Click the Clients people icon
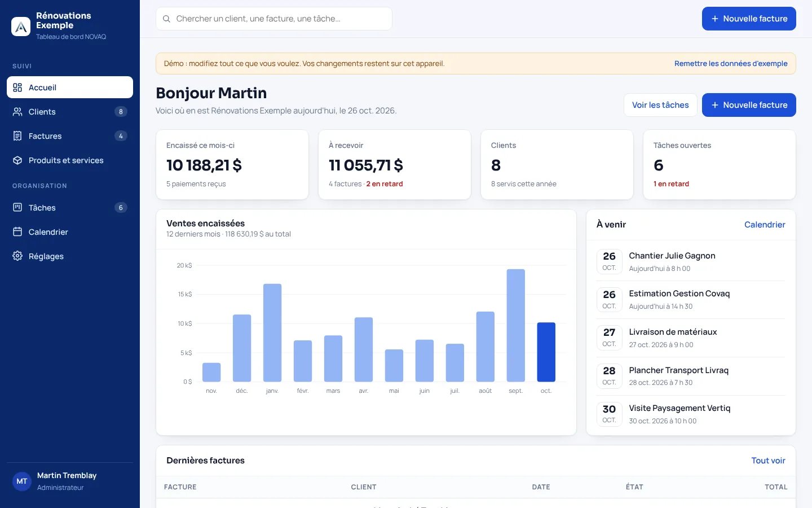The image size is (812, 508). click(x=17, y=112)
